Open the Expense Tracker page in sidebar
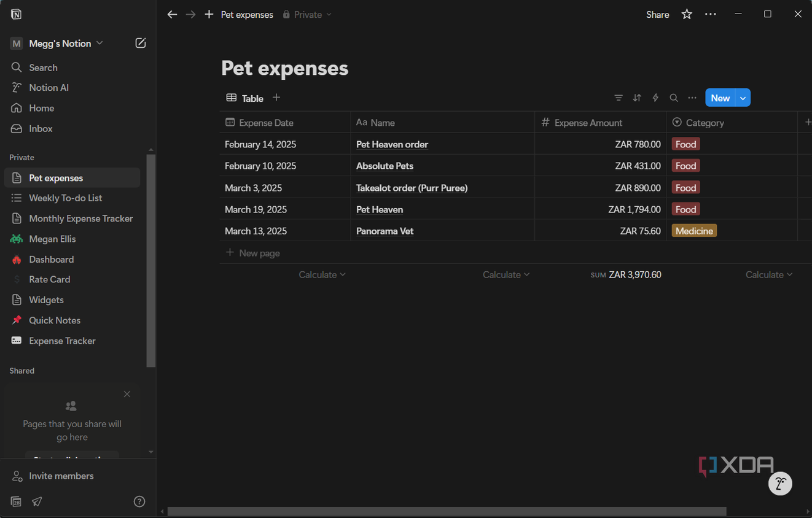Screen dimensions: 812x518 pyautogui.click(x=72, y=341)
